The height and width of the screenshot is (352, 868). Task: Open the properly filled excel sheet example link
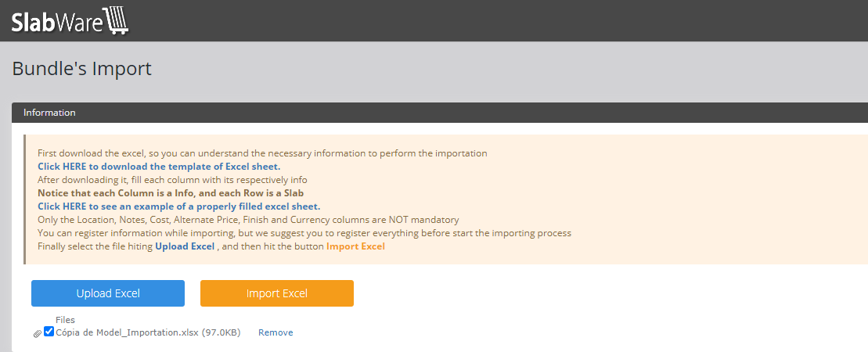178,207
